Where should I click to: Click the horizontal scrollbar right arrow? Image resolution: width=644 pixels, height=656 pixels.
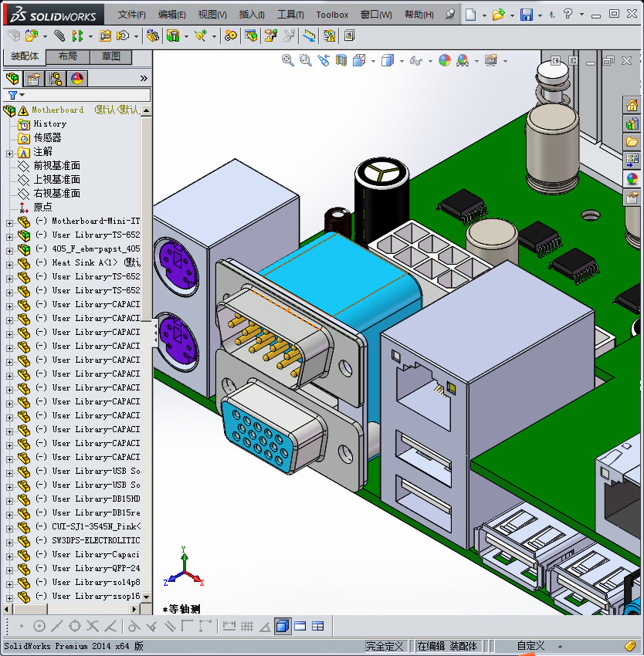tap(134, 609)
